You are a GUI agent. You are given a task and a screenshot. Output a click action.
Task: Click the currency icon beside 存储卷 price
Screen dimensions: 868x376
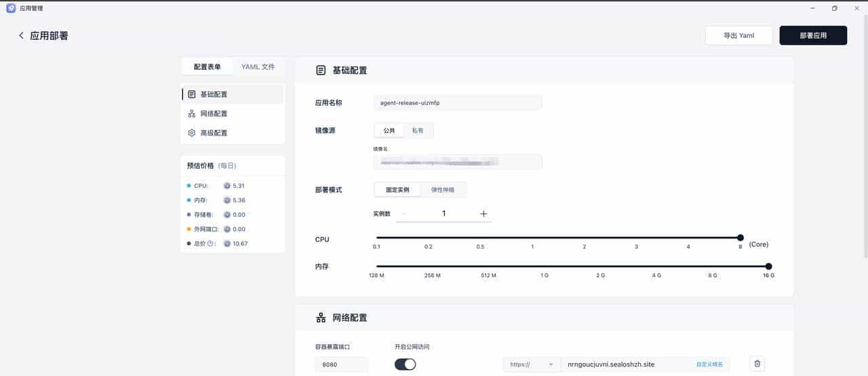pyautogui.click(x=227, y=215)
